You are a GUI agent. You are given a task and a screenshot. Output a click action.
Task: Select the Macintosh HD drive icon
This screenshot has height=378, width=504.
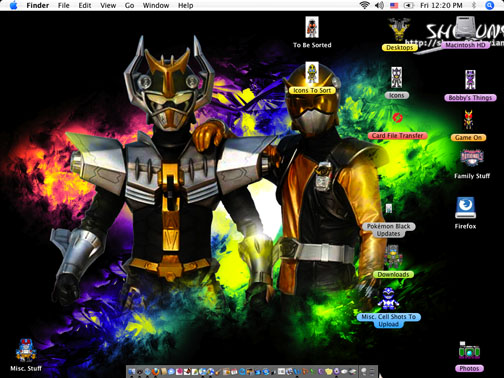point(465,27)
